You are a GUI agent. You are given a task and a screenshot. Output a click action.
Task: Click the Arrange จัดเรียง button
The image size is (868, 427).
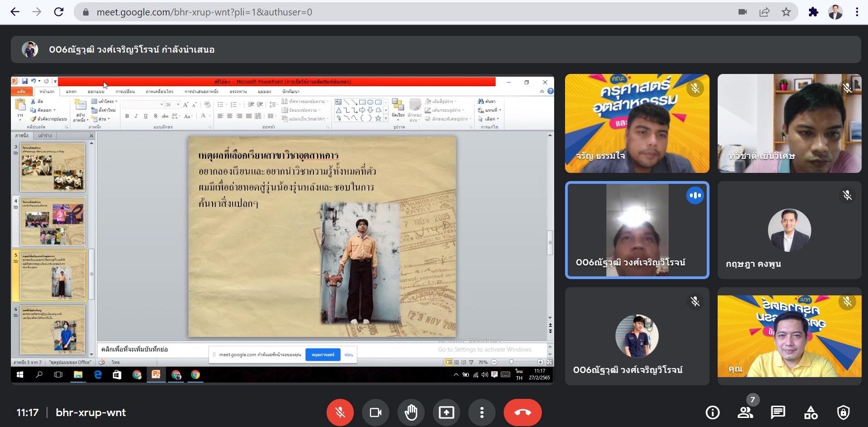click(x=398, y=109)
